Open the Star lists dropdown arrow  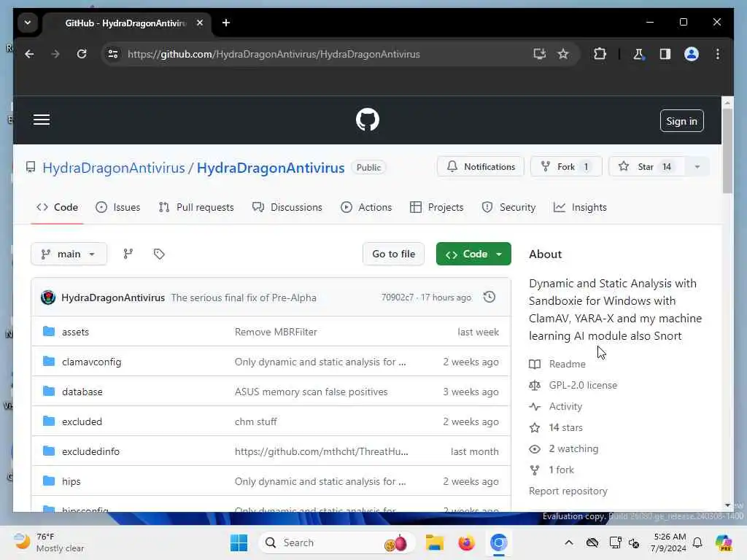[697, 167]
